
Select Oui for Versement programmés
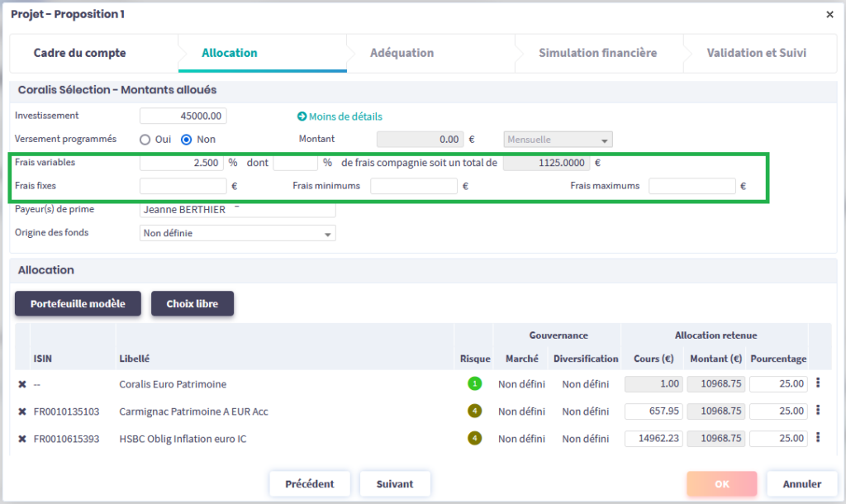point(145,140)
